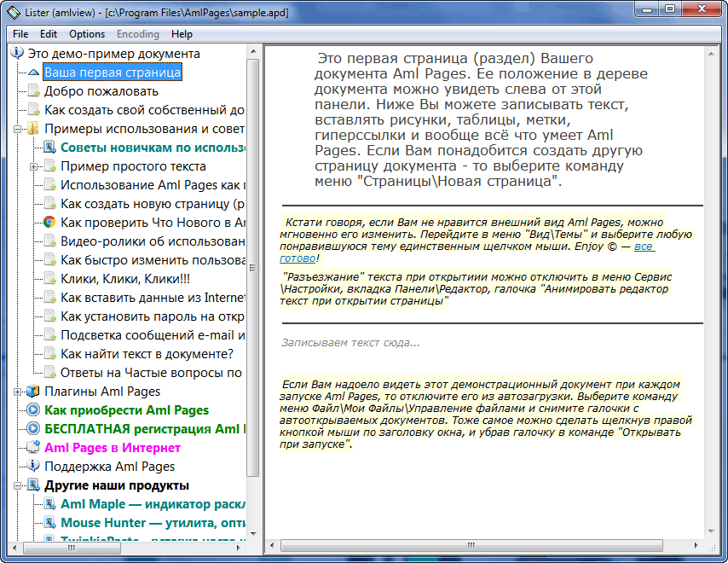Click the page icon beside 'Видео-ролики об использовании'
Viewport: 728px width, 563px height.
click(49, 241)
